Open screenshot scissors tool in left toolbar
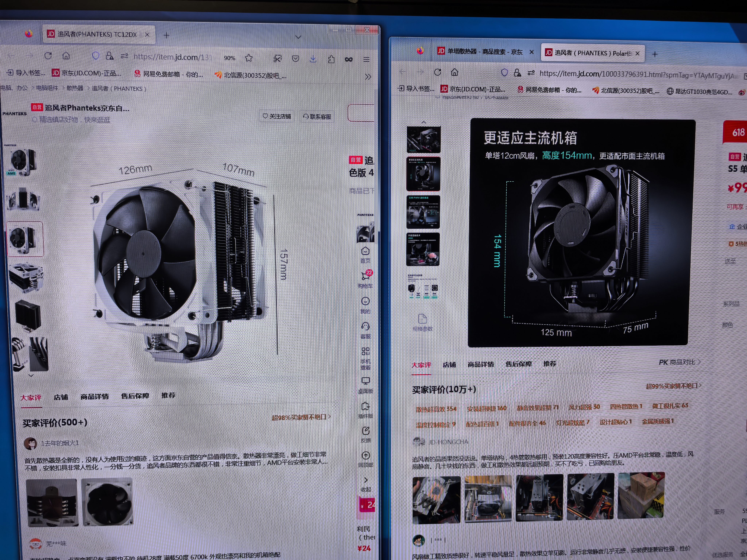 [x=277, y=59]
